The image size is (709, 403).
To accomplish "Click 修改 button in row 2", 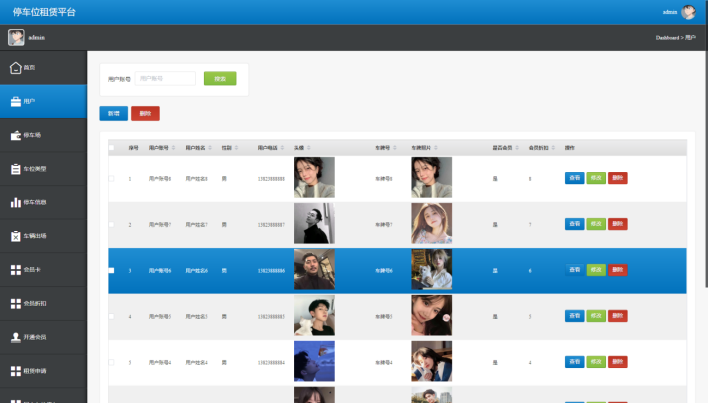I will [x=596, y=224].
